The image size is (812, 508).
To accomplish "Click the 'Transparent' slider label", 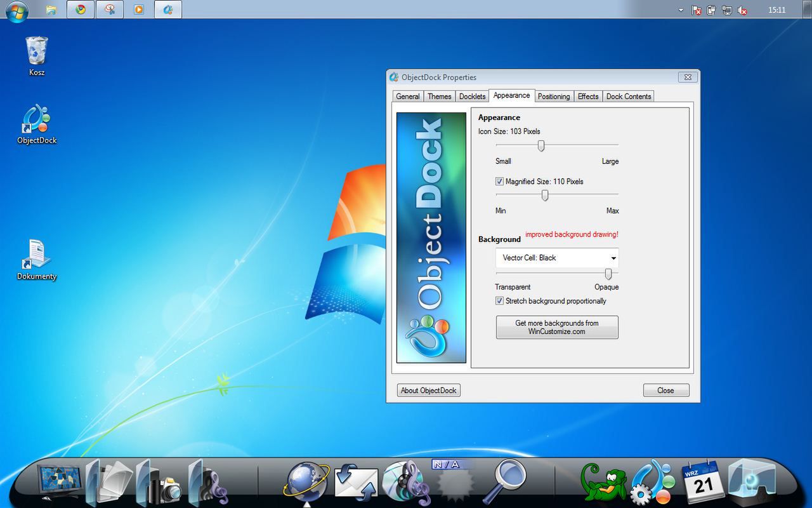I will 513,287.
